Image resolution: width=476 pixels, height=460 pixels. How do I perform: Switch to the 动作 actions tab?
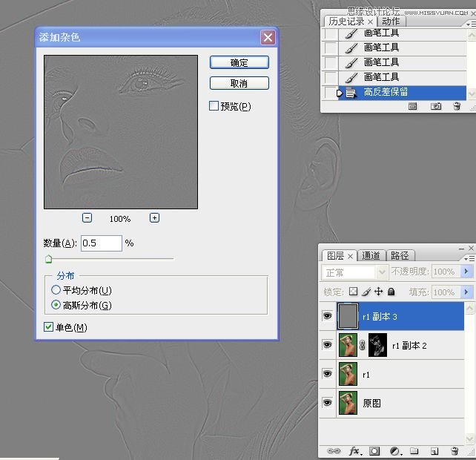pos(391,21)
